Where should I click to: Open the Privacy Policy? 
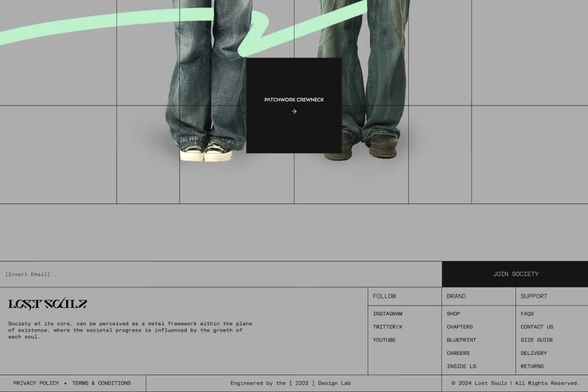[x=36, y=383]
